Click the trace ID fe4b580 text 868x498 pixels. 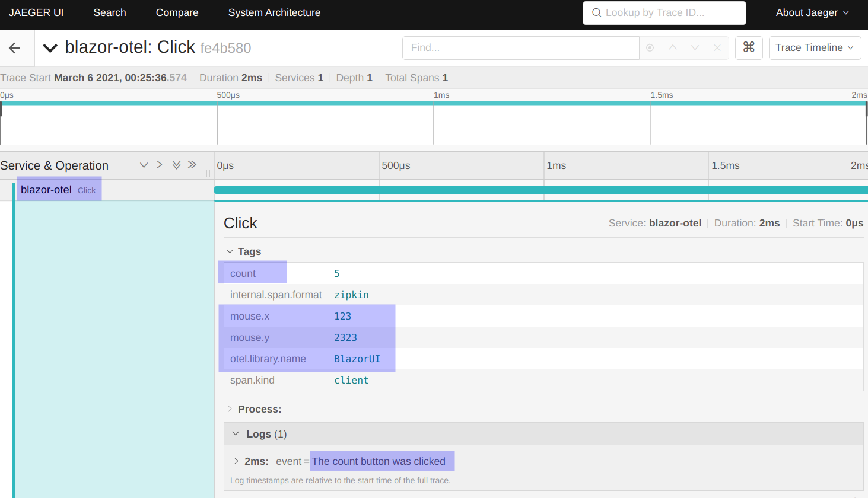tap(225, 48)
